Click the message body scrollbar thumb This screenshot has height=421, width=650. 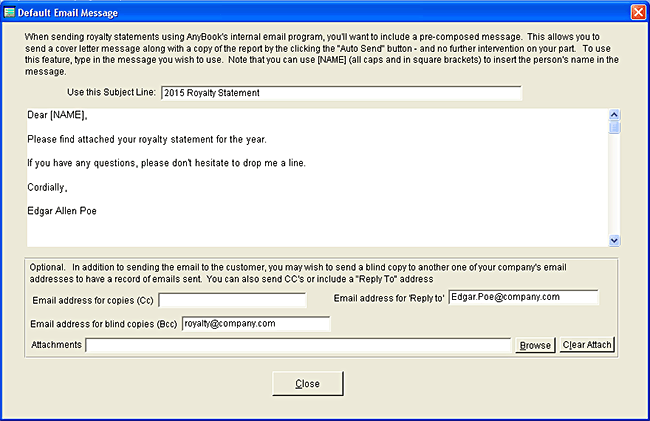tap(615, 127)
